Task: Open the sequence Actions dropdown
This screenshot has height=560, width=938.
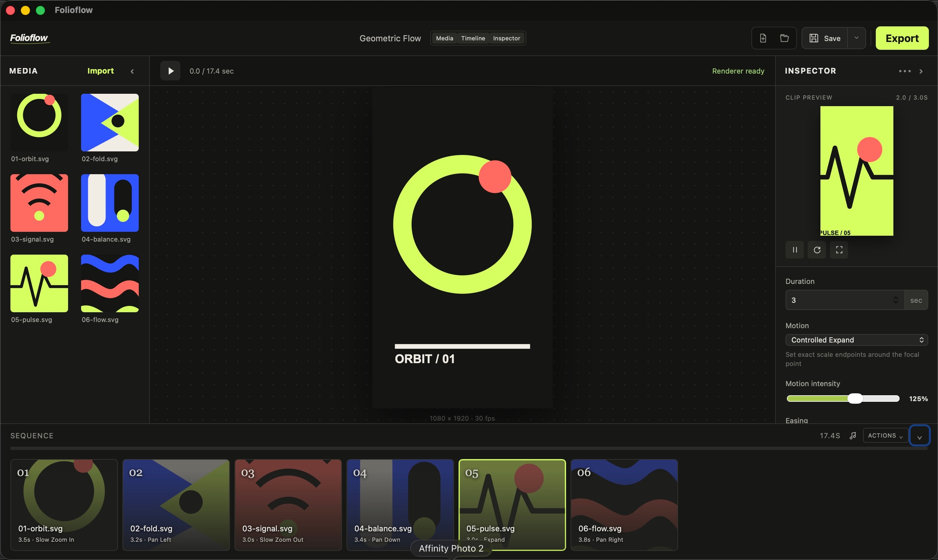Action: tap(885, 436)
